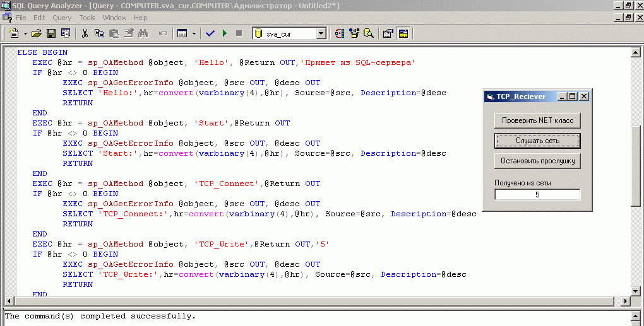Click the horizontal scrollbar right arrow

point(625,301)
